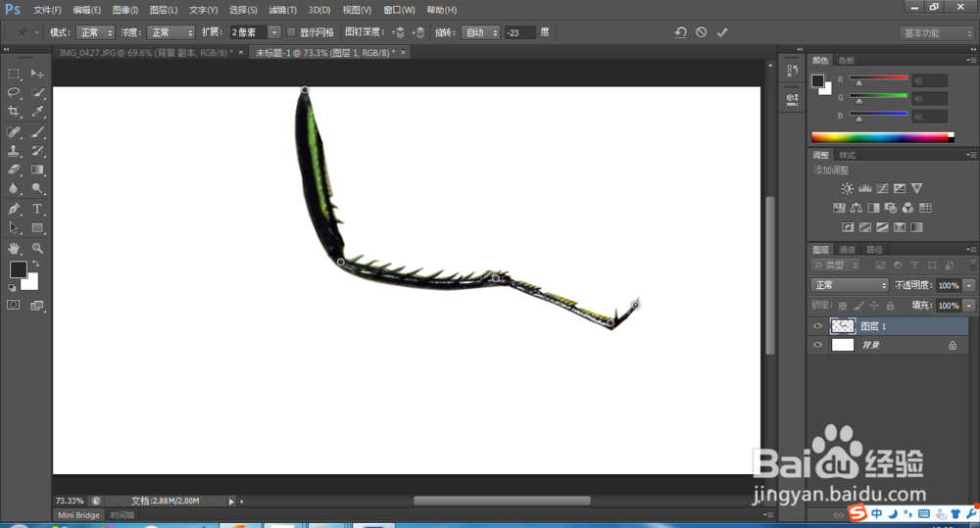Switch to the 通道 tab

pos(847,250)
